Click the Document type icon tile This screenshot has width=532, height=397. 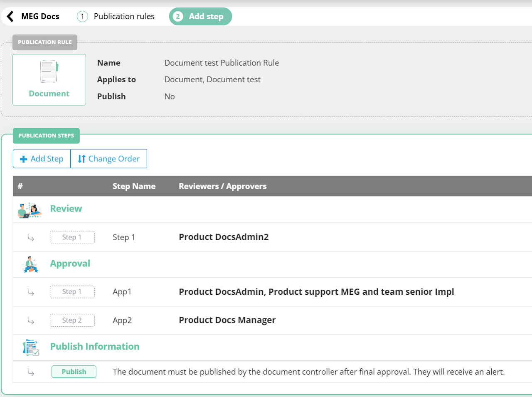(49, 79)
